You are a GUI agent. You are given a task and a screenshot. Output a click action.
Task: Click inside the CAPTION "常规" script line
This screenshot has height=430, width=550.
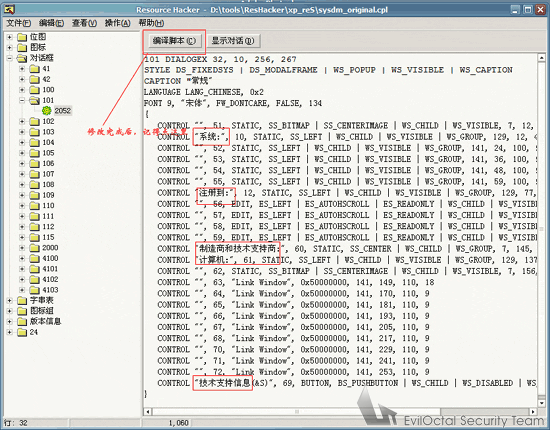pos(178,81)
